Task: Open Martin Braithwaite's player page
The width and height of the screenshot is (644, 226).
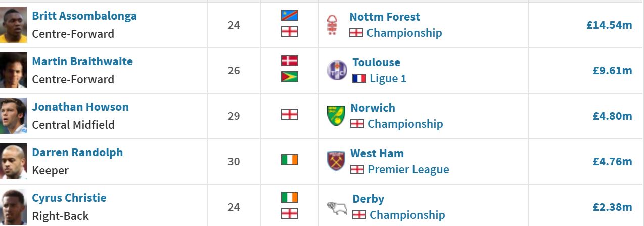Action: click(x=82, y=61)
